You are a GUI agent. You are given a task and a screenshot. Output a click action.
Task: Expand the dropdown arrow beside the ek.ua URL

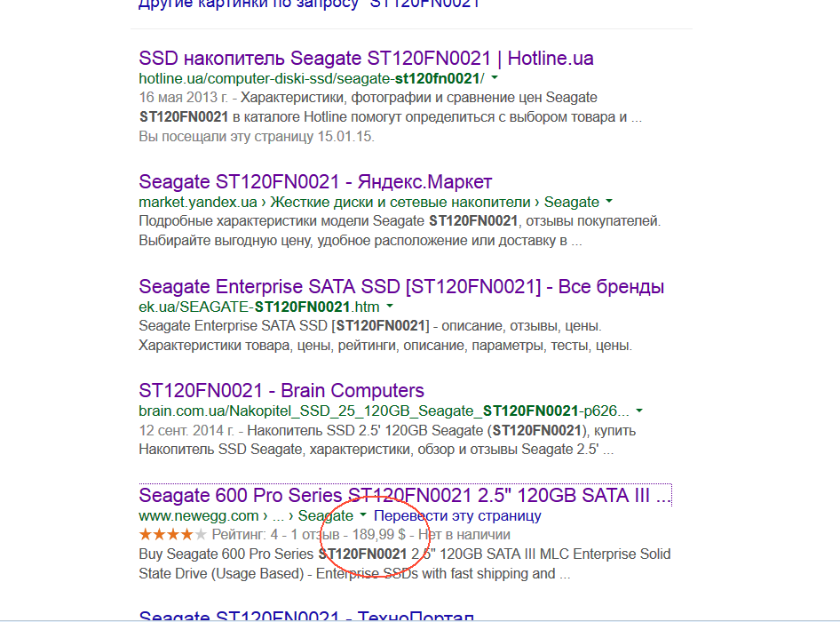pos(389,307)
